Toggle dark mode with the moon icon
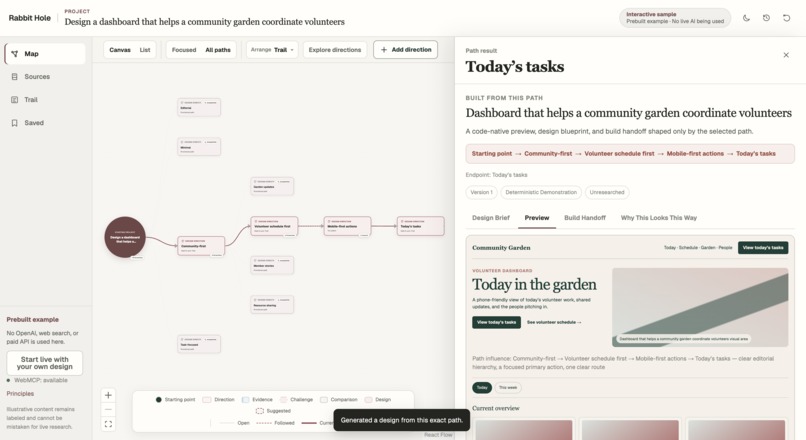 point(746,18)
